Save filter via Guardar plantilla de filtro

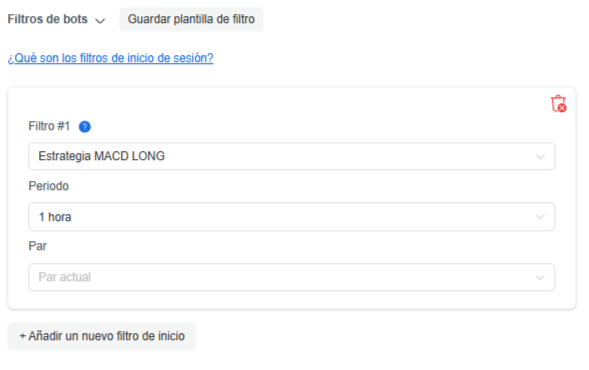[x=191, y=19]
